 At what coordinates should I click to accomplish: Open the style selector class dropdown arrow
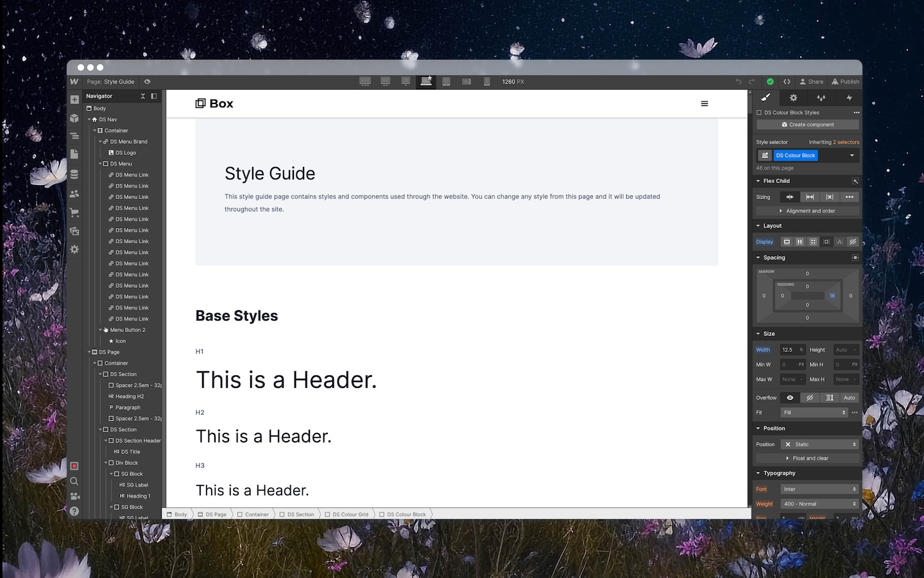852,155
